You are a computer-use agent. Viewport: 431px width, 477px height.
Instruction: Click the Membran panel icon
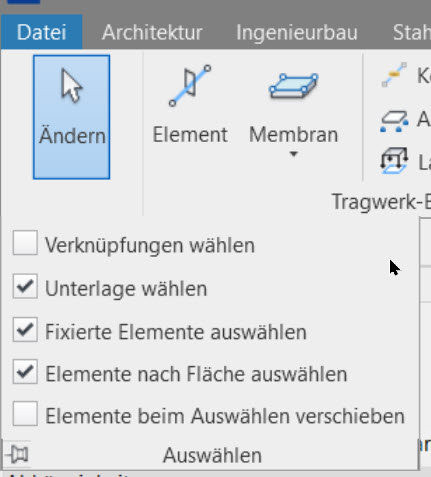coord(293,86)
